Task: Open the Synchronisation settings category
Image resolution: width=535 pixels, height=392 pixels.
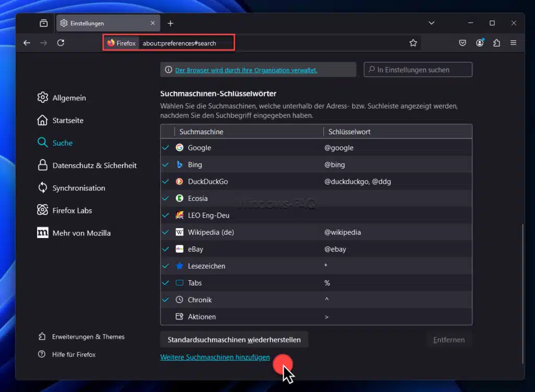Action: point(71,188)
